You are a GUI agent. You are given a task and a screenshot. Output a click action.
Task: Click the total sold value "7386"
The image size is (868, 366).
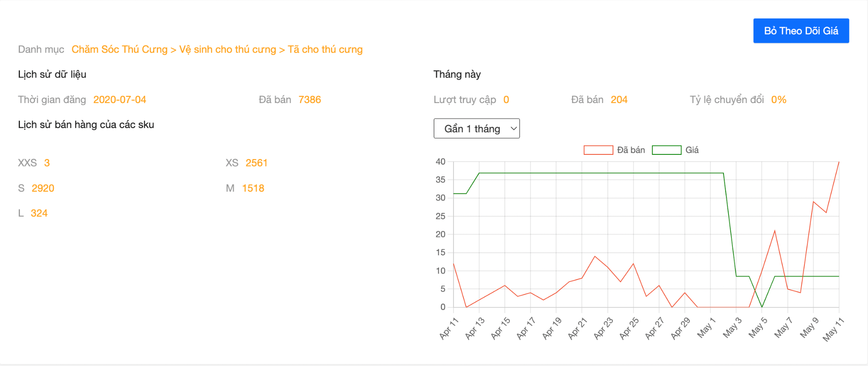310,99
